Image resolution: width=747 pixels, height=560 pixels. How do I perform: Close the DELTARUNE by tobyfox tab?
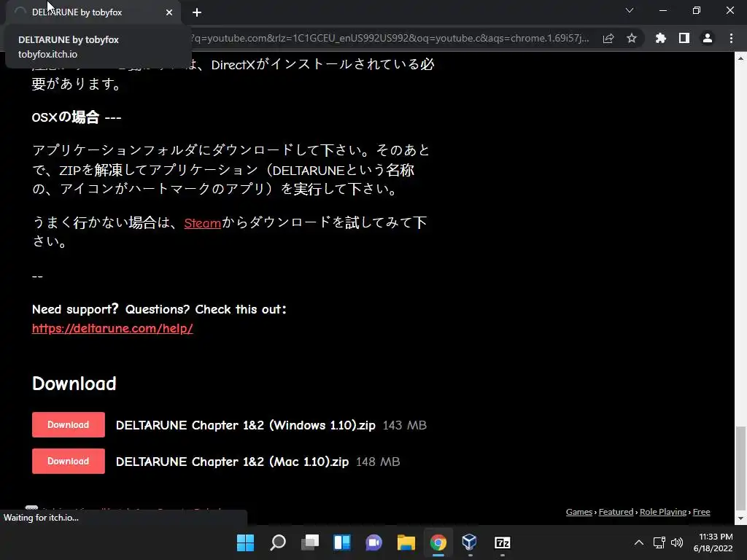(169, 12)
